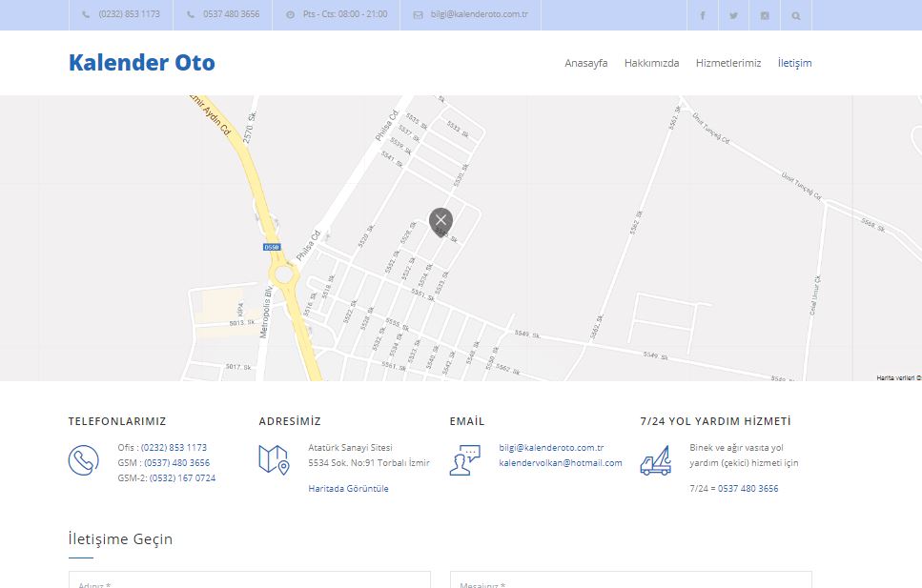Open the Haritada Görüntüle link
This screenshot has width=922, height=588.
348,489
